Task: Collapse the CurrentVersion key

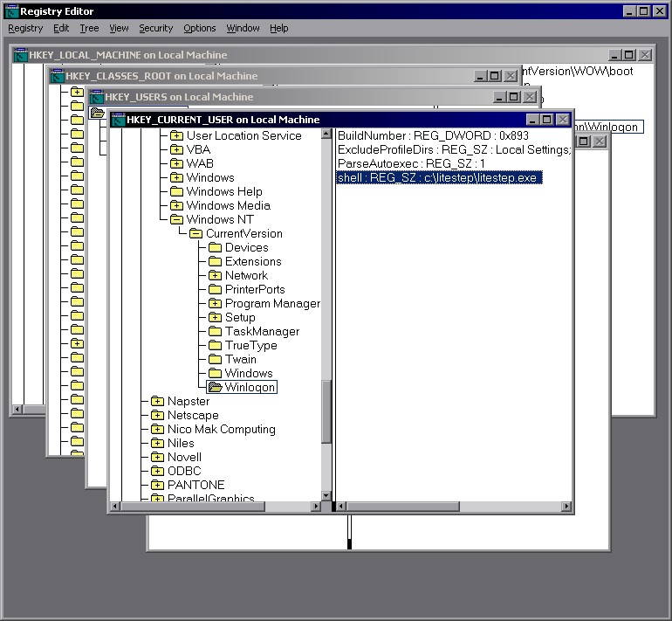Action: 195,233
